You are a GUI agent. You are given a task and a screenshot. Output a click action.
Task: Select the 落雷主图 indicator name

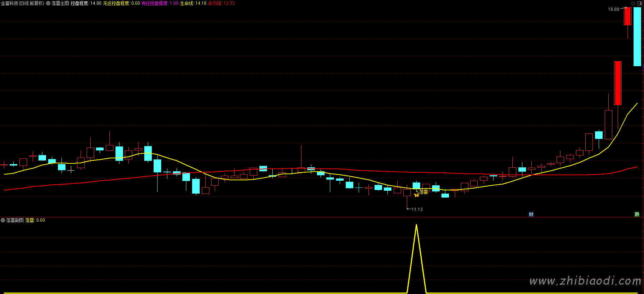60,3
